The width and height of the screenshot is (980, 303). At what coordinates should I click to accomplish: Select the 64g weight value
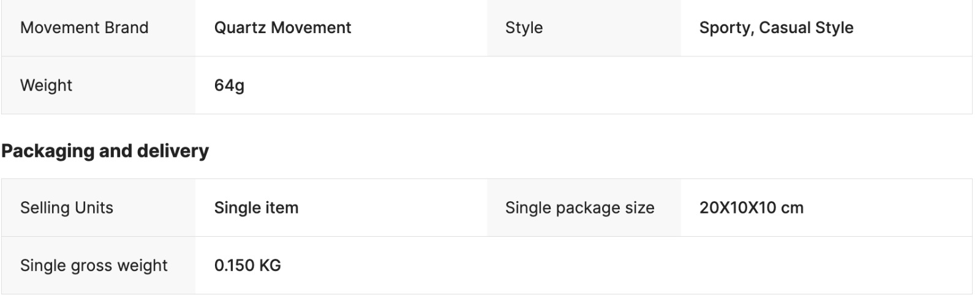229,85
